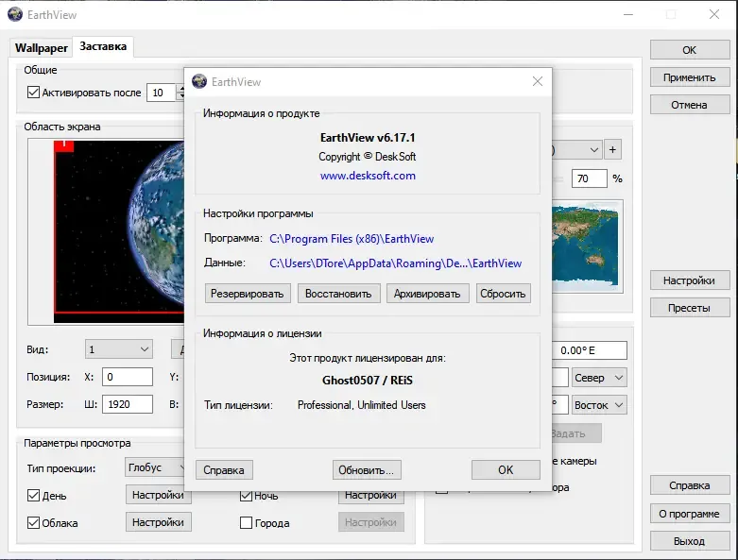738x560 pixels.
Task: Toggle the 'Активировать после' checkbox
Action: (x=33, y=93)
